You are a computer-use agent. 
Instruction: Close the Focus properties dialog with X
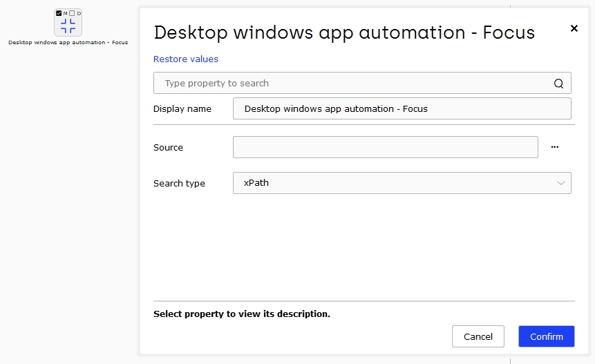point(574,28)
